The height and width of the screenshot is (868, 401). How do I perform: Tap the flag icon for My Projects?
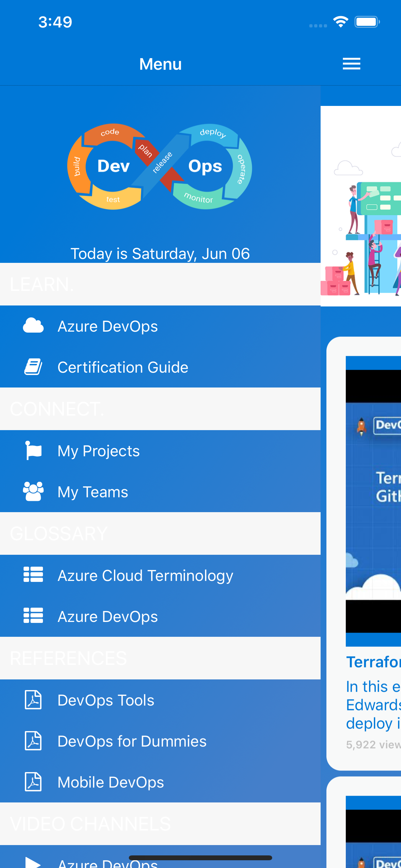(x=33, y=450)
